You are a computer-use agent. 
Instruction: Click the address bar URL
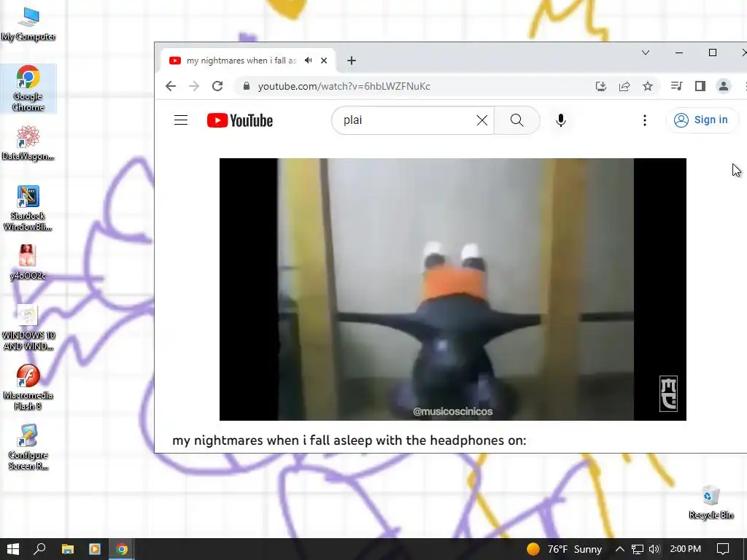point(344,86)
